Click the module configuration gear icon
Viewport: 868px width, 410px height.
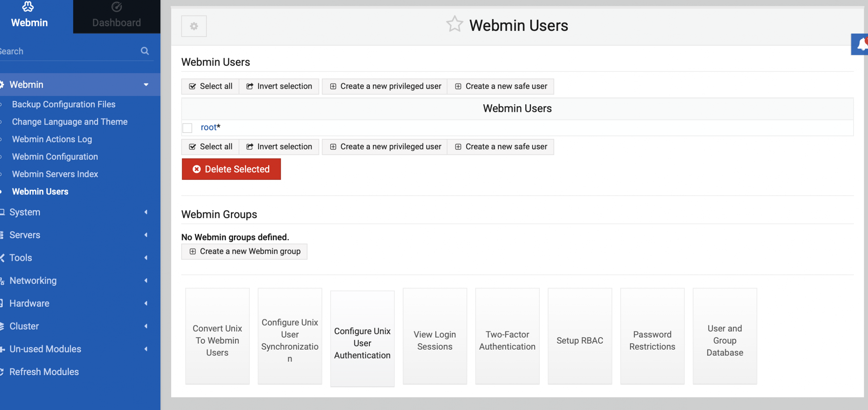point(194,26)
